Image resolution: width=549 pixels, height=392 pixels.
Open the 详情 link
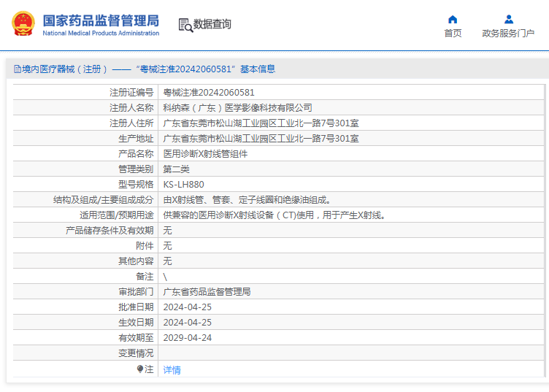click(x=172, y=369)
